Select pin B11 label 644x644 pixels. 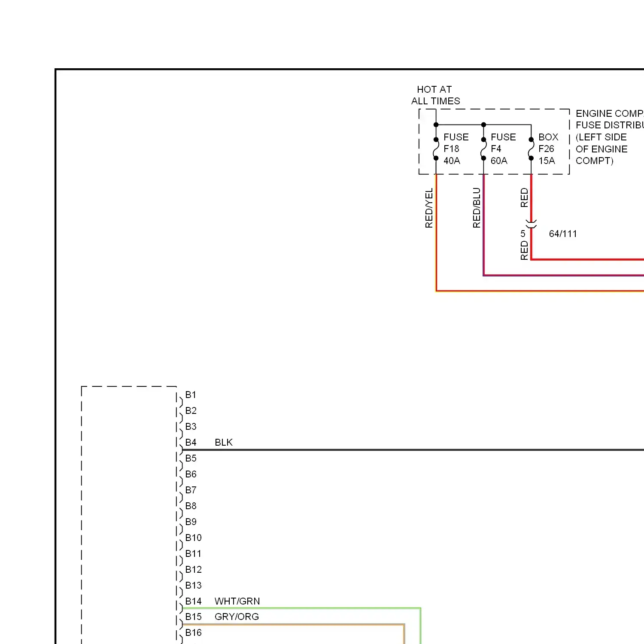(193, 553)
